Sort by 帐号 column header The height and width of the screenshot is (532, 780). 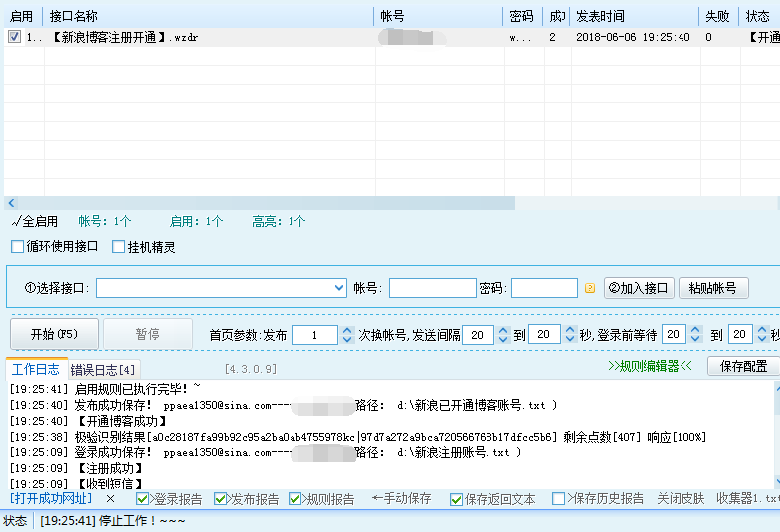pyautogui.click(x=438, y=16)
